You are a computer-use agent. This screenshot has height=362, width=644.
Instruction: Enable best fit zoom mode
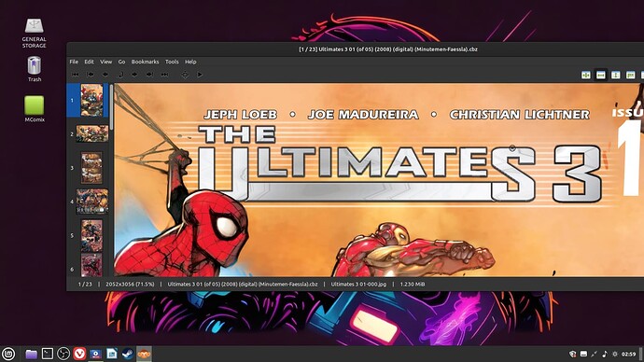(x=586, y=75)
